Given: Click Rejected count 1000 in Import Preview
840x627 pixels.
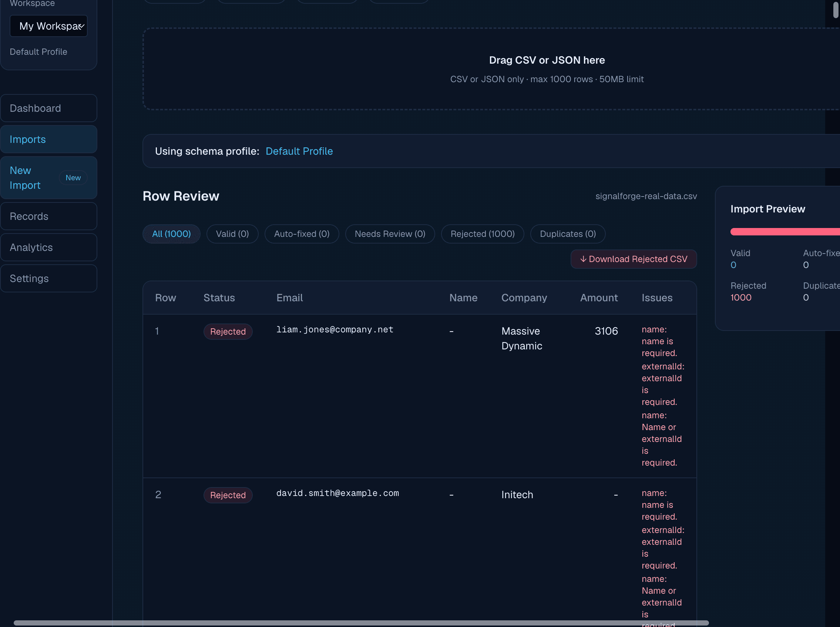Looking at the screenshot, I should click(x=740, y=298).
